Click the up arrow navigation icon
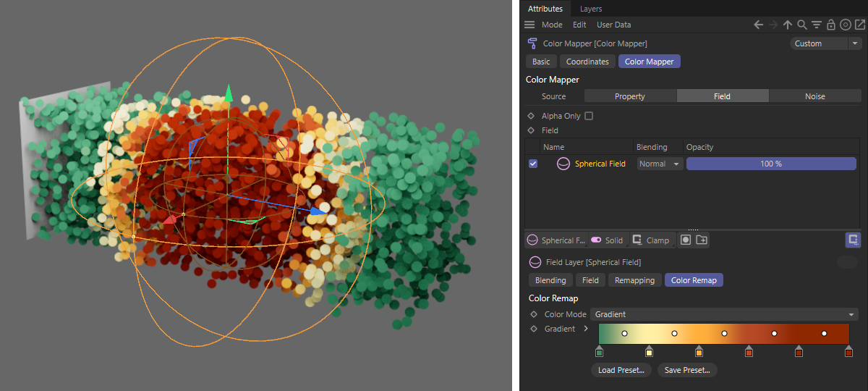 788,25
